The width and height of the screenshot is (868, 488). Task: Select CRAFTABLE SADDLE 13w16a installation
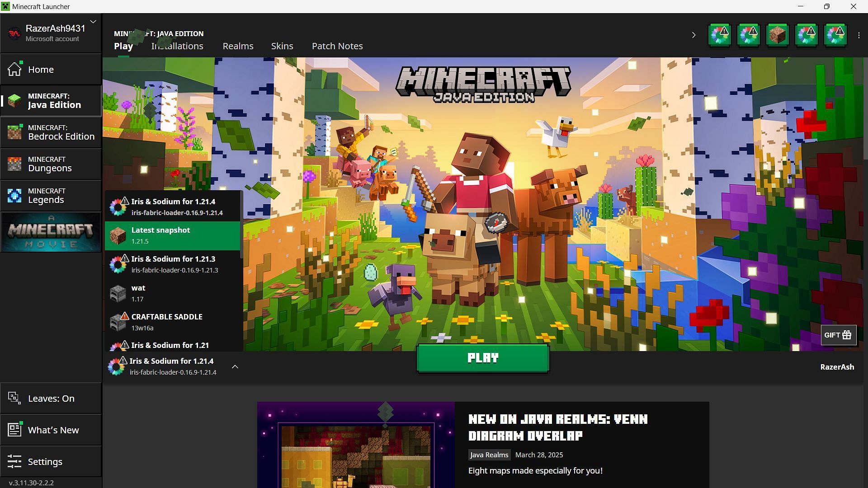coord(172,322)
